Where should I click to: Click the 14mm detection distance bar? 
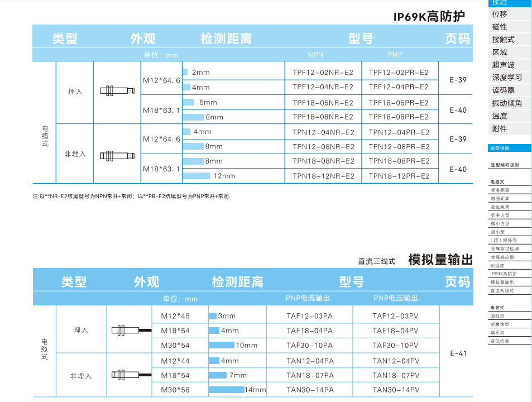227,390
